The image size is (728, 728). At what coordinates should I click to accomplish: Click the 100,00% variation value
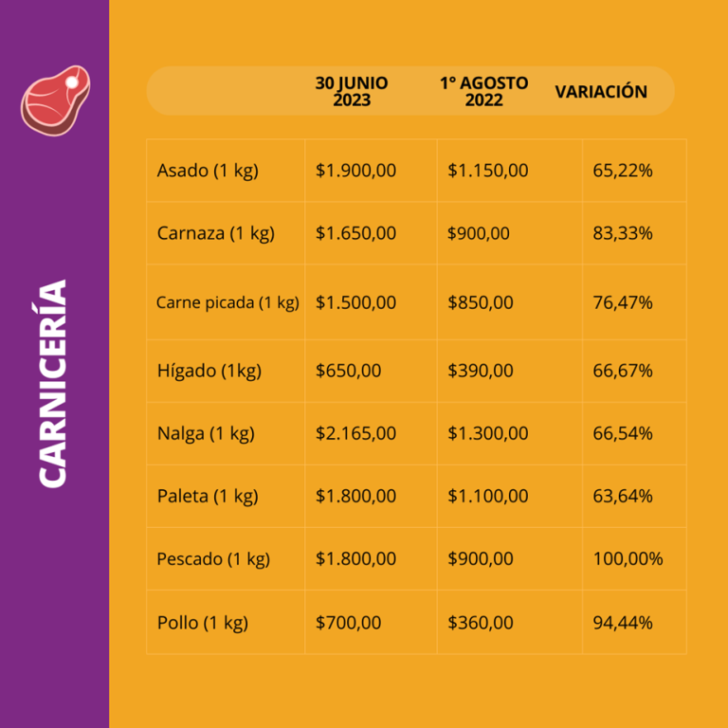pos(628,558)
